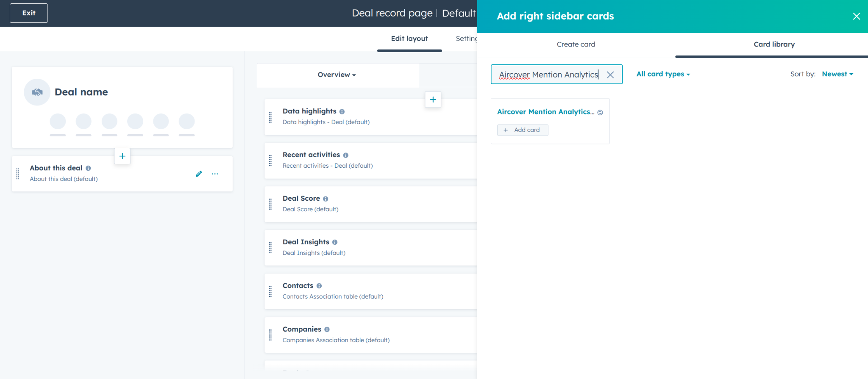Click the Deal Score (default) subtitle
The width and height of the screenshot is (868, 379).
(x=310, y=209)
